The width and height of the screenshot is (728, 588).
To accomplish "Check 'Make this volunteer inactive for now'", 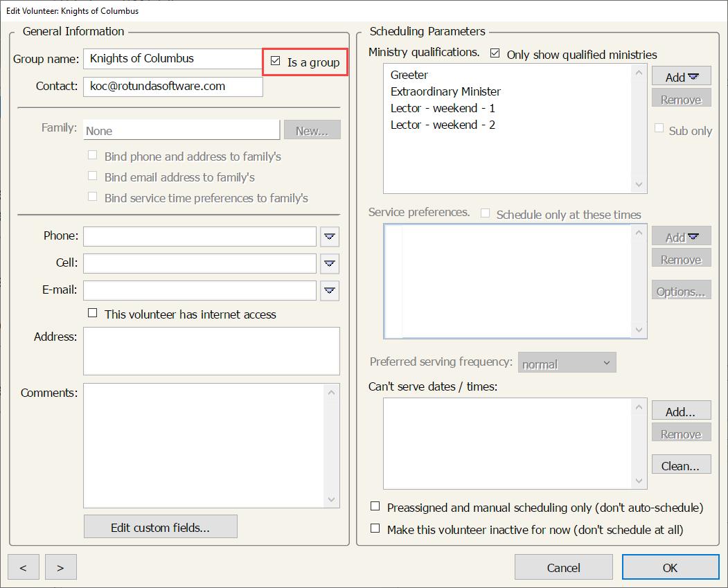I will 375,528.
